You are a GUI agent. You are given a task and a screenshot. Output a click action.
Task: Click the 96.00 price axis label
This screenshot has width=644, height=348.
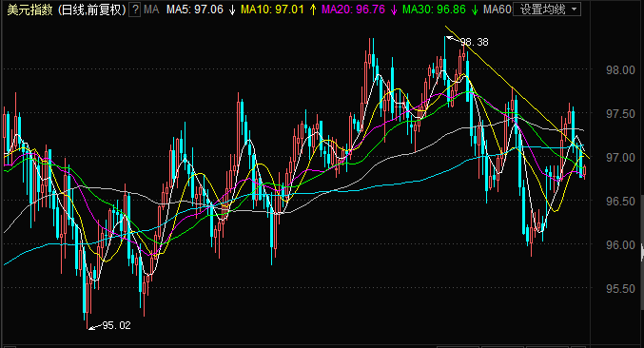(x=620, y=245)
